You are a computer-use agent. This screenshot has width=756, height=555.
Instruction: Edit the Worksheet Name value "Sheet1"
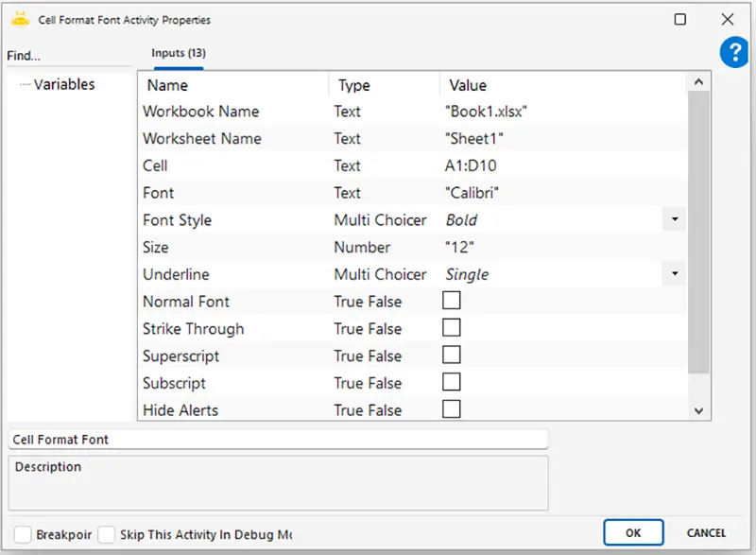[x=474, y=139]
